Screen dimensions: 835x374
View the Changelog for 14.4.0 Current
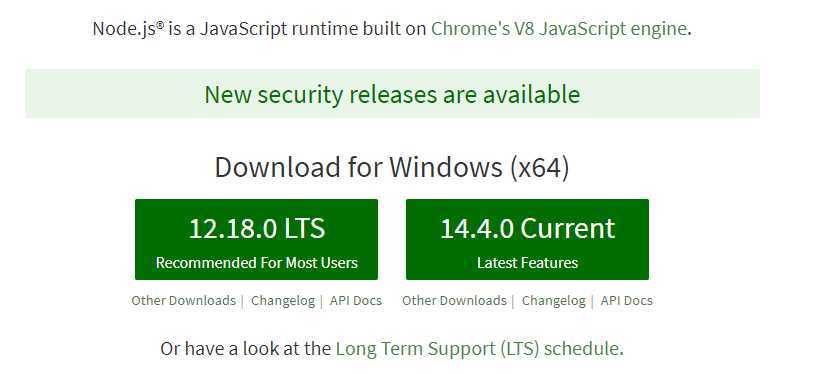click(x=553, y=300)
